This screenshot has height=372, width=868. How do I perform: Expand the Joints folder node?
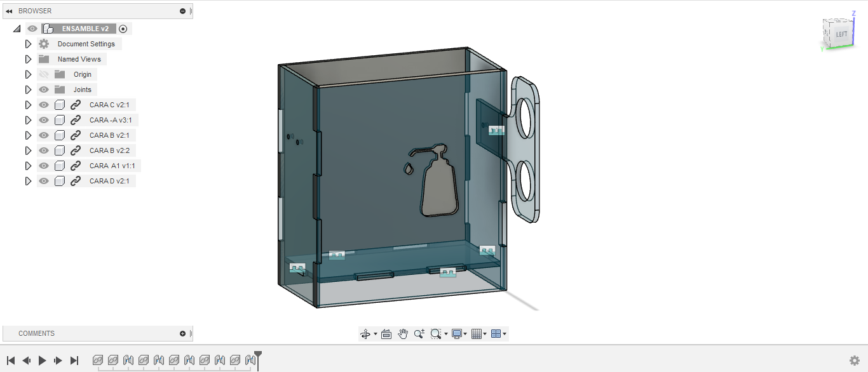[28, 90]
